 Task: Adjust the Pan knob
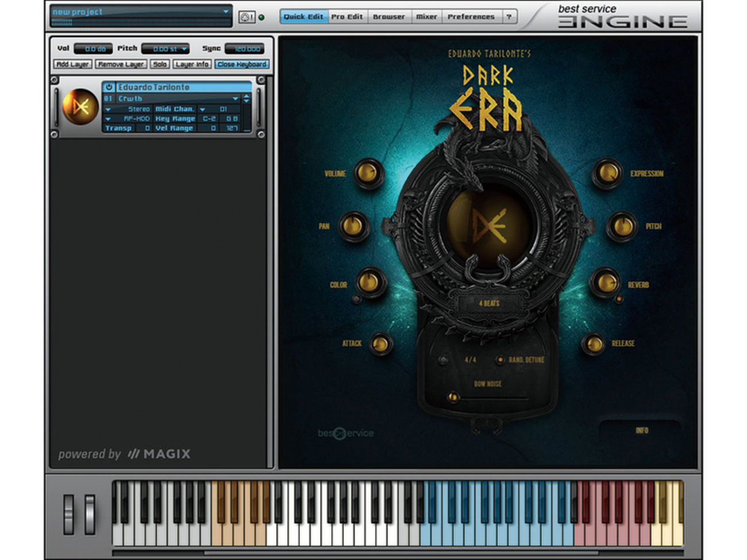(x=353, y=226)
